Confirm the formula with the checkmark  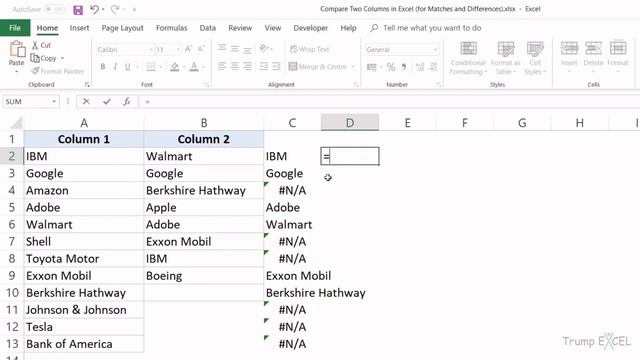coord(107,102)
